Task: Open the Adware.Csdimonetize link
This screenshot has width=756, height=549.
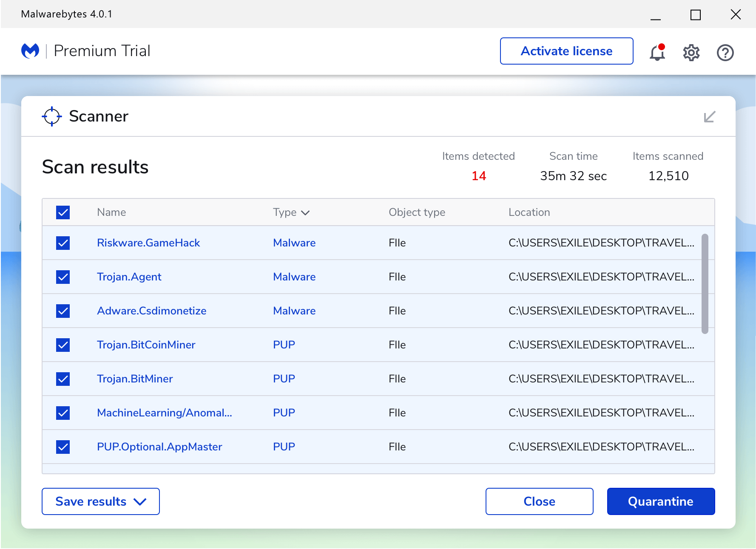Action: coord(152,311)
